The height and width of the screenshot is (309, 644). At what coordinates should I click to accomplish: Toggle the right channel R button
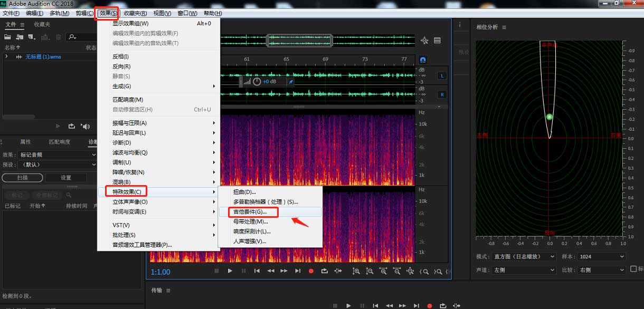click(442, 95)
